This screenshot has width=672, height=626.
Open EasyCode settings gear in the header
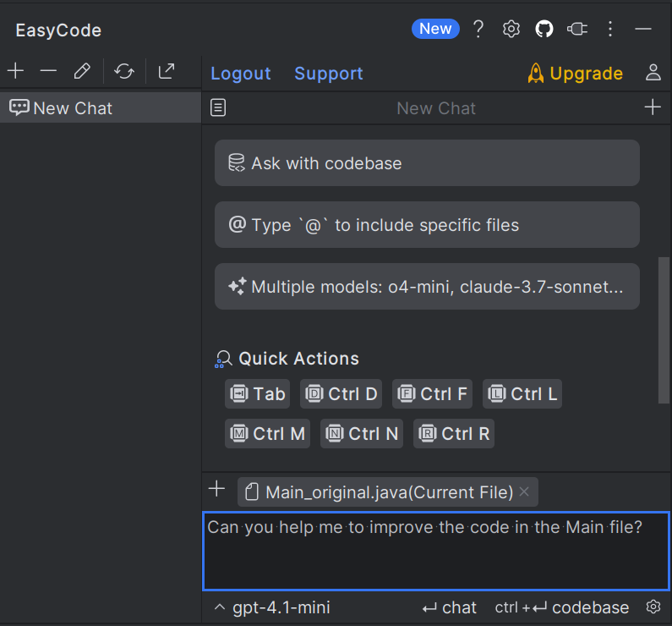point(511,29)
